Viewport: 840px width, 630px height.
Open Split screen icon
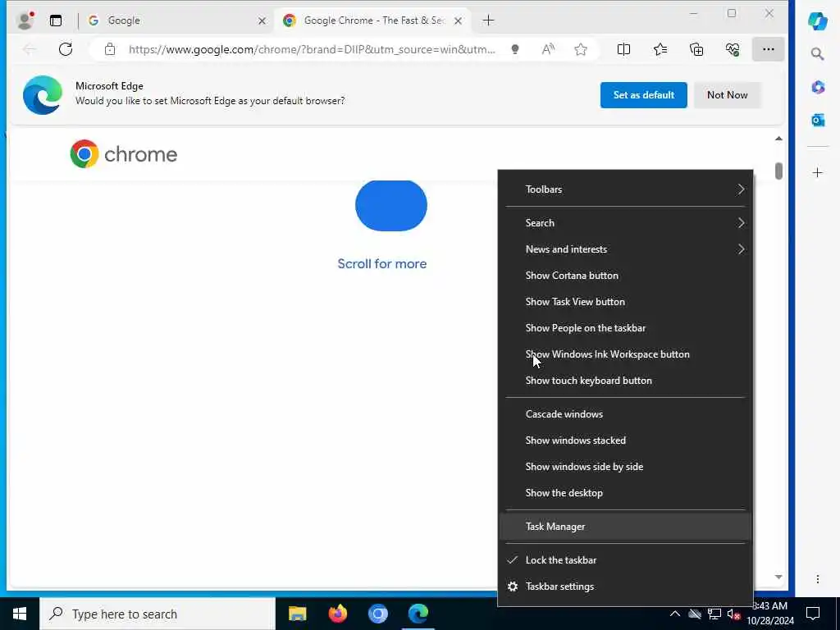tap(623, 49)
